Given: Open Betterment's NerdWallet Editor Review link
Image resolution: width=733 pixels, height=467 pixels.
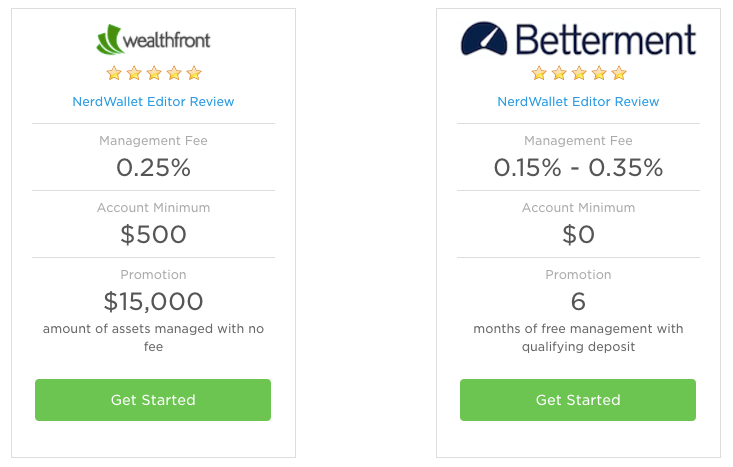Looking at the screenshot, I should (578, 101).
